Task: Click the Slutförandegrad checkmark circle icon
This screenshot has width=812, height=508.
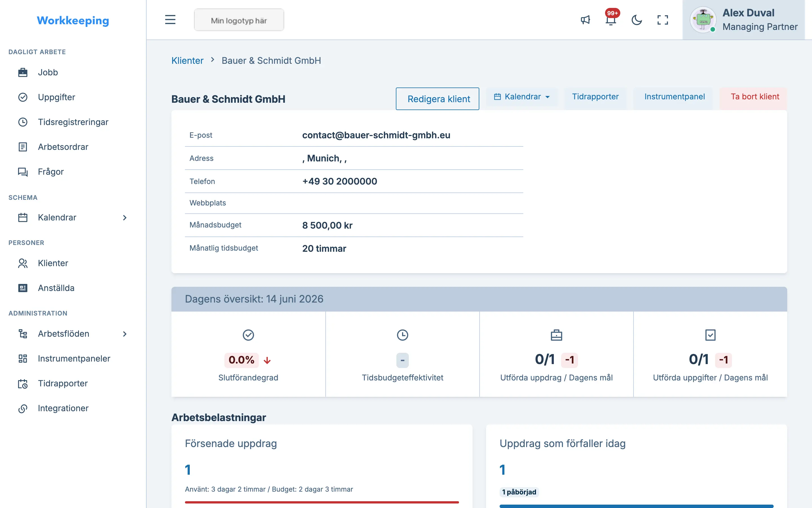Action: tap(248, 335)
